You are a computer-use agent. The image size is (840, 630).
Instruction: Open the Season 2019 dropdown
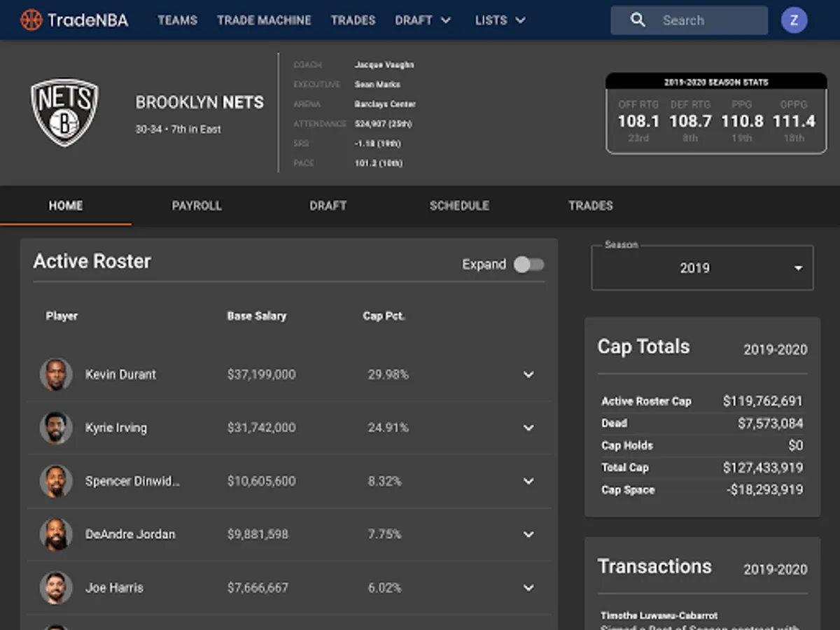[x=702, y=267]
